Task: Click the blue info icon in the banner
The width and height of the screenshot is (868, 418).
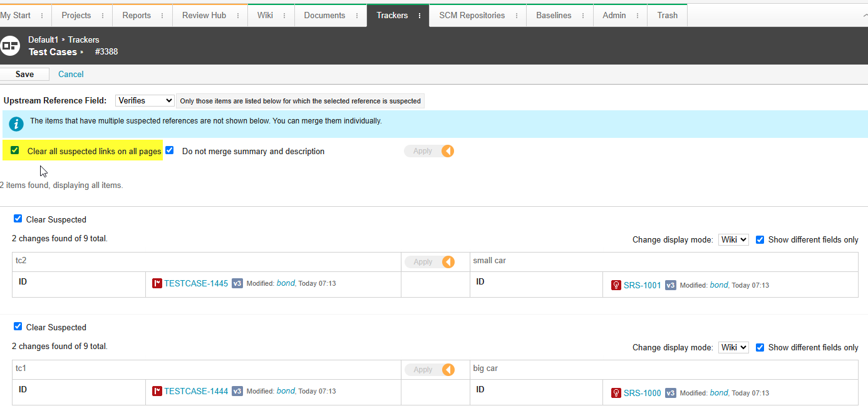Action: point(16,123)
